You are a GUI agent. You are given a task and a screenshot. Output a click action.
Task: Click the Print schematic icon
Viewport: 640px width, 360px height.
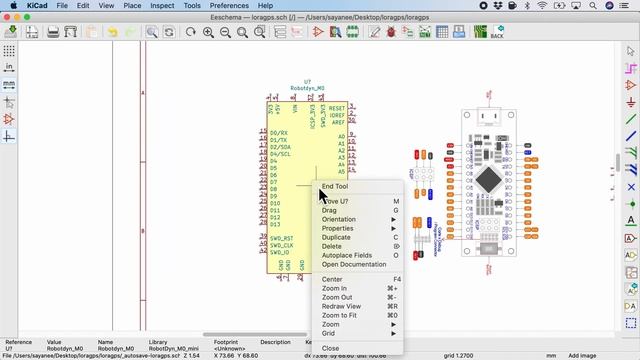53,31
